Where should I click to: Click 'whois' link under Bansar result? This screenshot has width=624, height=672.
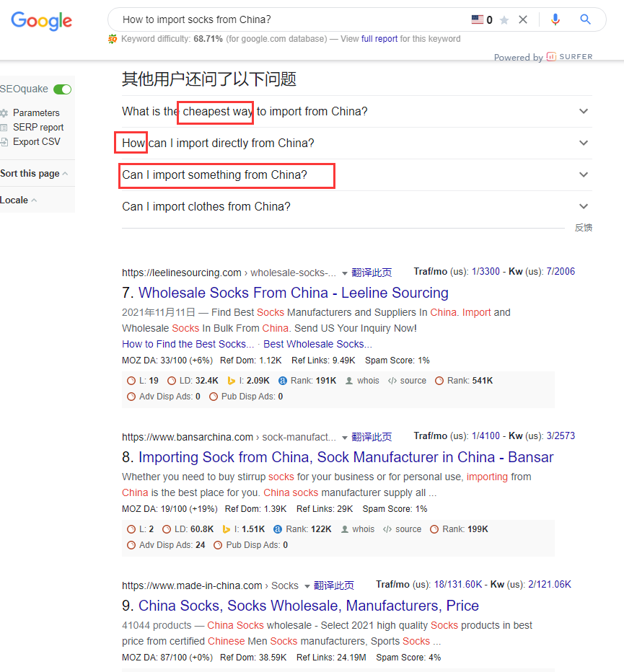363,529
